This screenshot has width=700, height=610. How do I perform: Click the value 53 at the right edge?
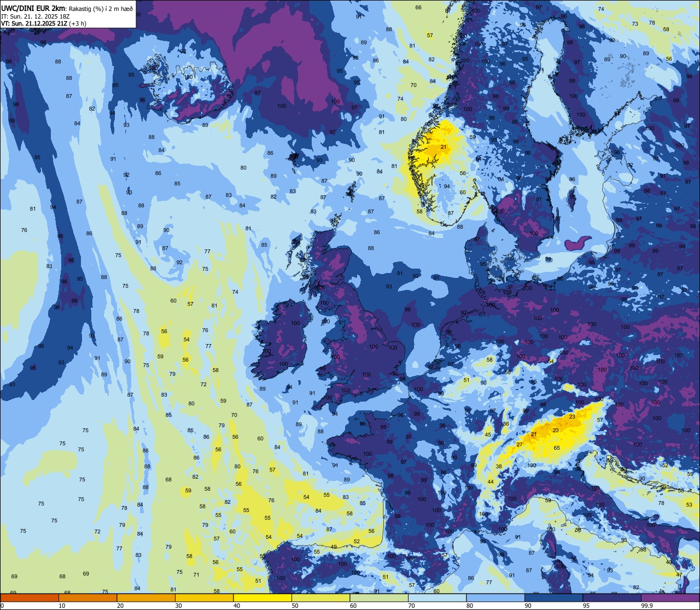click(689, 504)
